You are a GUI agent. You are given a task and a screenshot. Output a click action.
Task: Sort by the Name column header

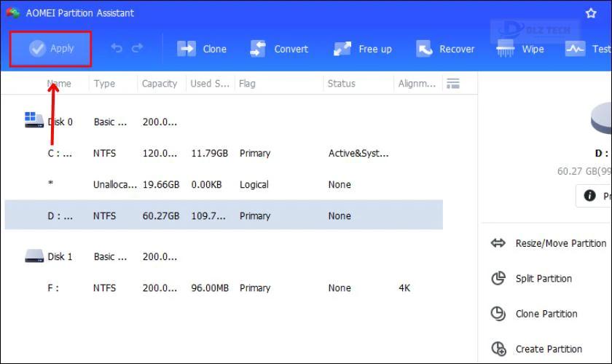tap(59, 84)
